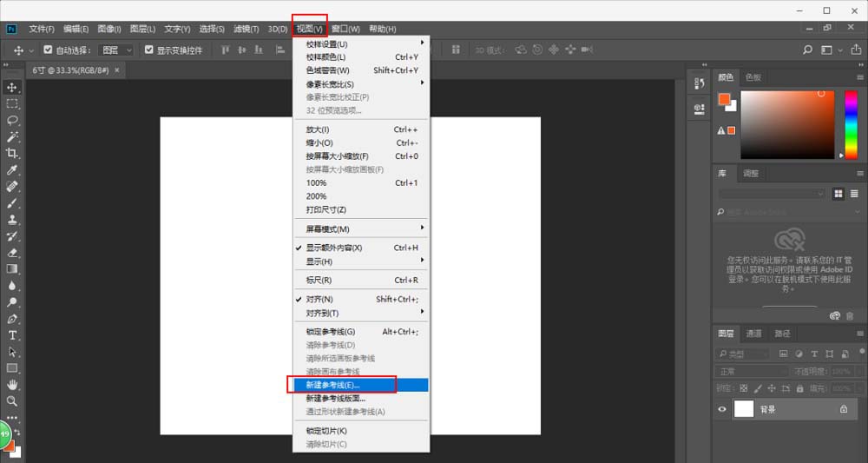Expand the 屏幕模式(M) submenu
The height and width of the screenshot is (463, 868).
361,228
